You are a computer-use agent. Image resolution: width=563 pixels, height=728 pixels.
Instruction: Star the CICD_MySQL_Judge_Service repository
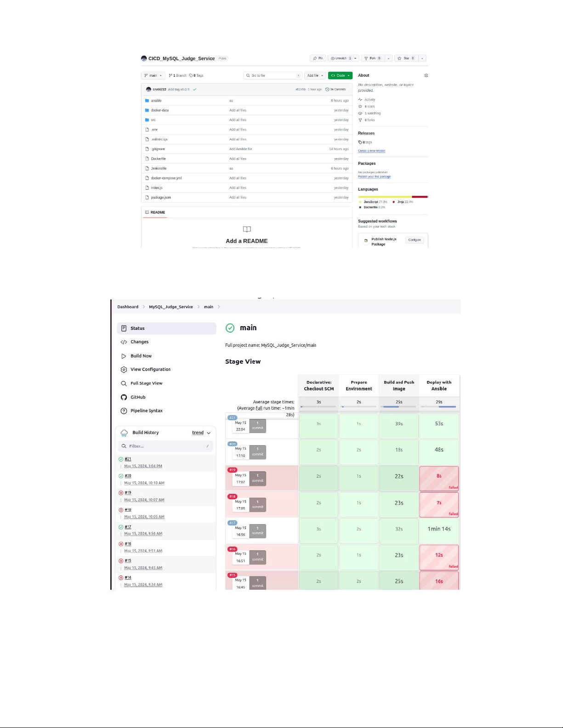coord(406,58)
